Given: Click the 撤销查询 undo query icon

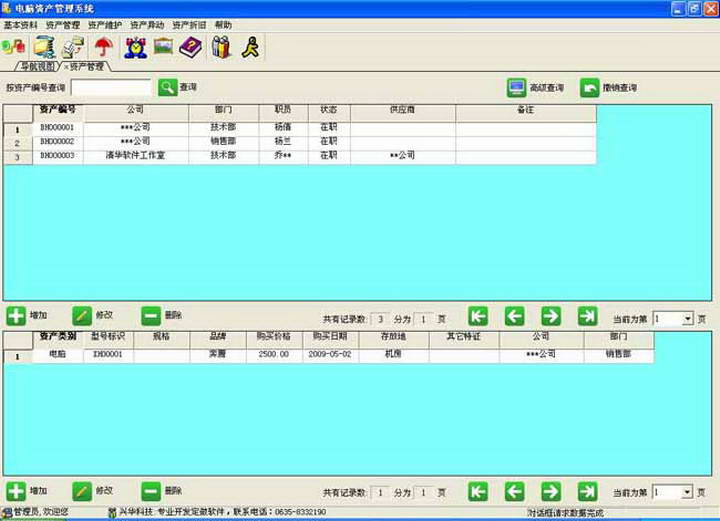Looking at the screenshot, I should [590, 88].
